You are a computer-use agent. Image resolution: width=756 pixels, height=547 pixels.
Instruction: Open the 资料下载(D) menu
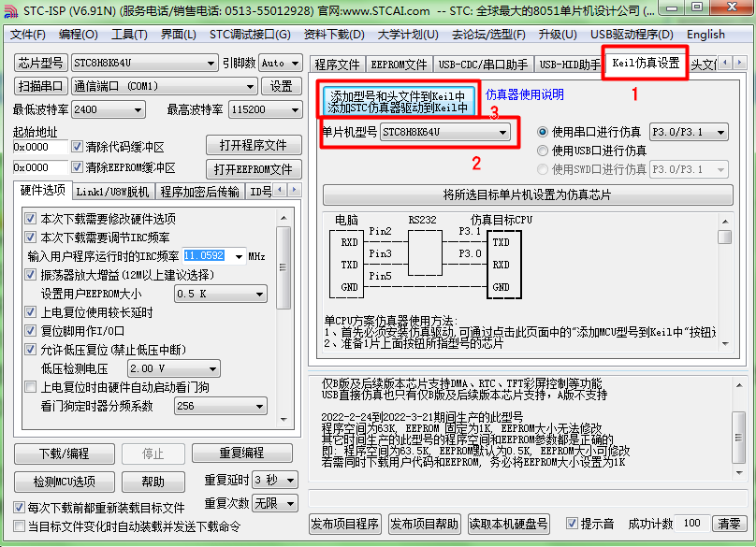coord(334,35)
